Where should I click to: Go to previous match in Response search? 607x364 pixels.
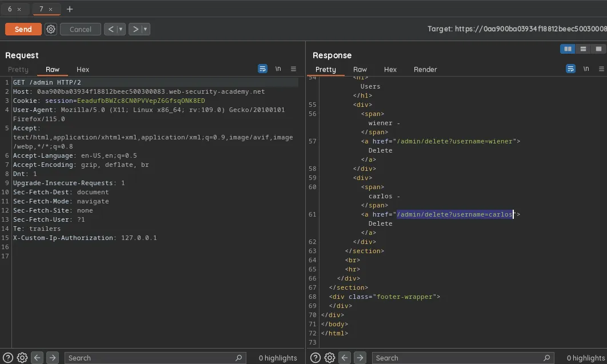[345, 358]
